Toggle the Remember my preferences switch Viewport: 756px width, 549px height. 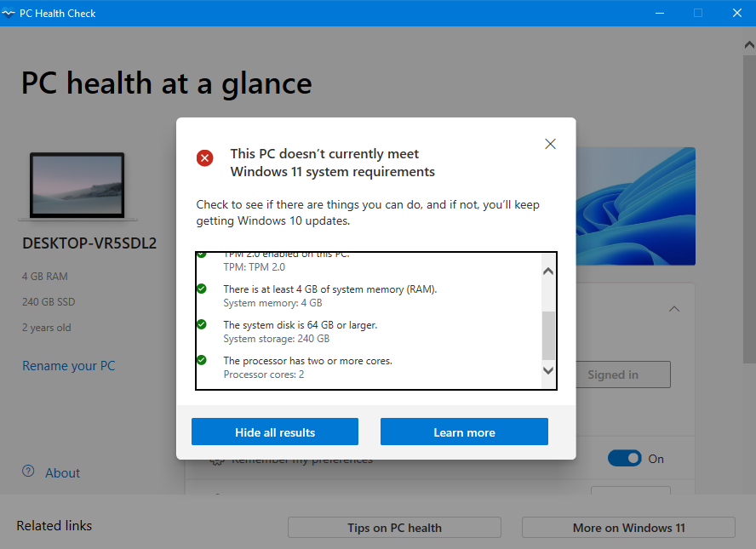[x=624, y=458]
